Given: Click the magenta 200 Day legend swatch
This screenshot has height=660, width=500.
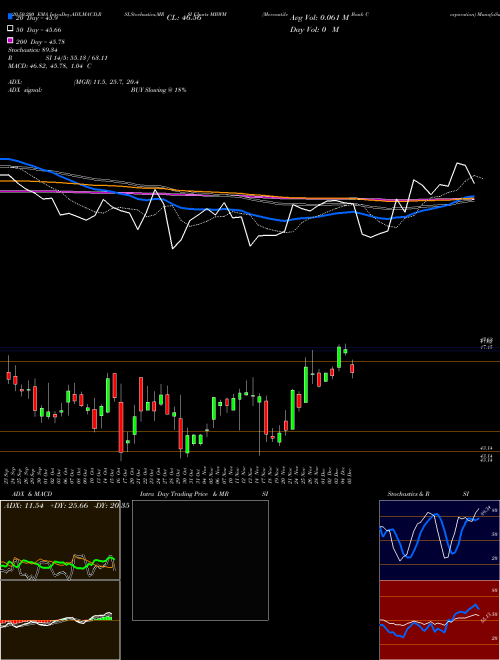Looking at the screenshot, I should click(10, 40).
